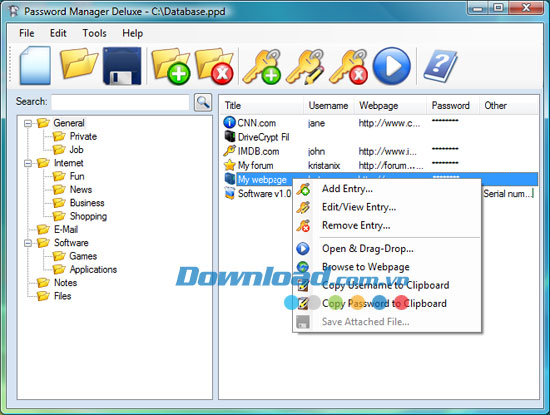Collapse the Internet folder node
The width and height of the screenshot is (550, 415).
click(28, 163)
